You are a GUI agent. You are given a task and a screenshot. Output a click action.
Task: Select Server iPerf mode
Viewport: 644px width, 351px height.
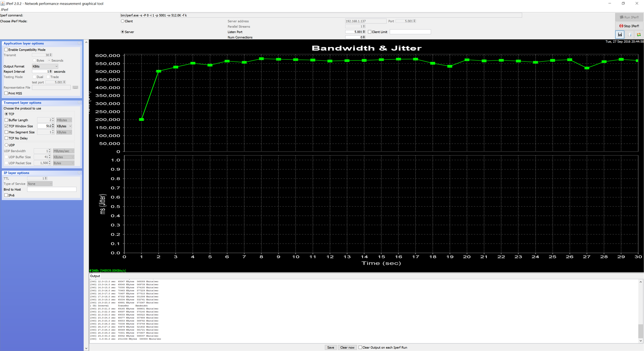tap(123, 32)
